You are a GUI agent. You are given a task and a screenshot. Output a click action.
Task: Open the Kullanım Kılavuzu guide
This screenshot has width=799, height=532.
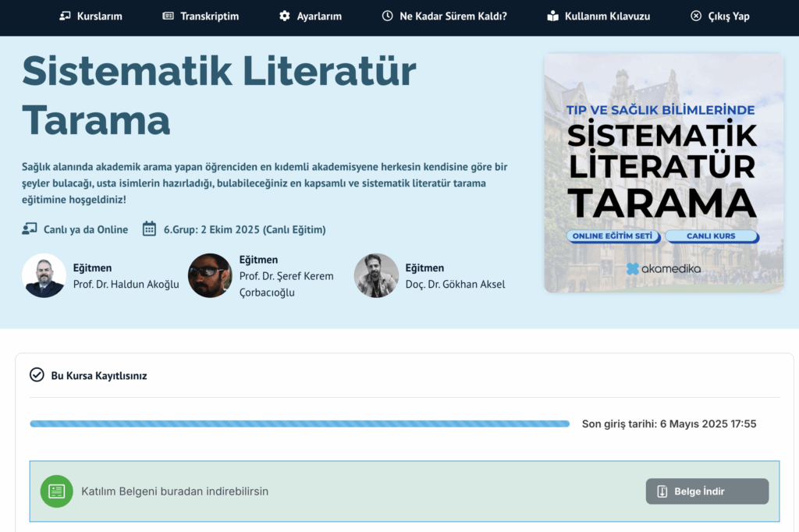pyautogui.click(x=598, y=16)
